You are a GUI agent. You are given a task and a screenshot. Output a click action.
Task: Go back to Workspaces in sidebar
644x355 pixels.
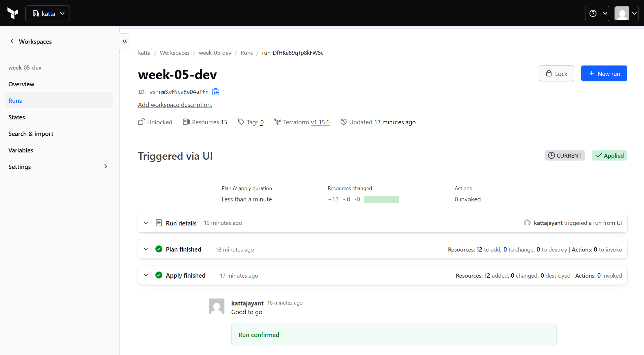(31, 41)
